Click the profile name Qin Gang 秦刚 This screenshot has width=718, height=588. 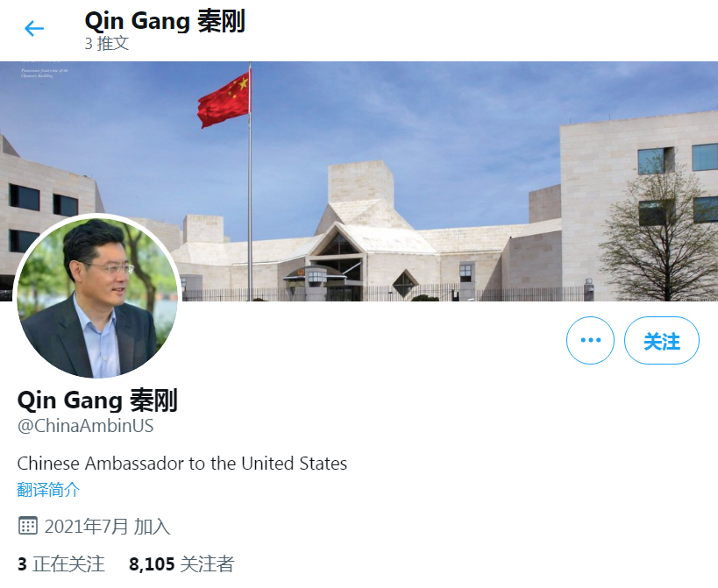point(97,400)
